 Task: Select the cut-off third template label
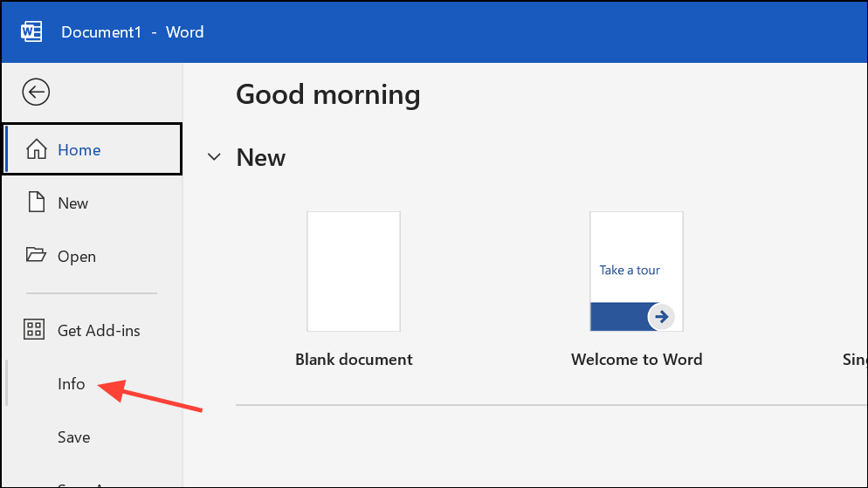854,360
